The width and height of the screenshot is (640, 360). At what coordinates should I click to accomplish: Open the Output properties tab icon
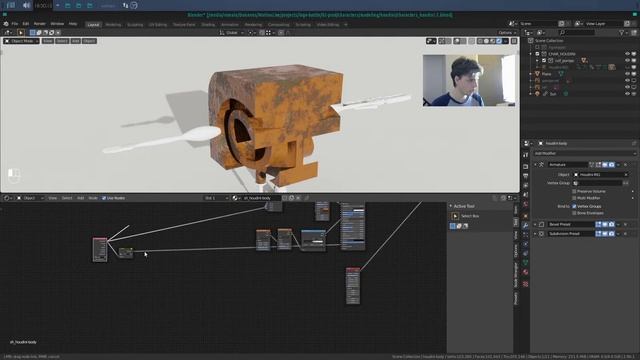(x=526, y=176)
